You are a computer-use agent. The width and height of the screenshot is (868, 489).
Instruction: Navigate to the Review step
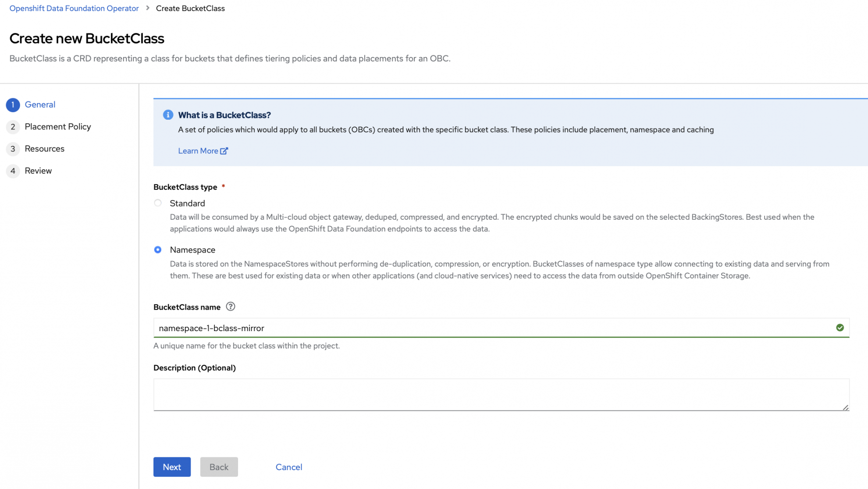(39, 171)
